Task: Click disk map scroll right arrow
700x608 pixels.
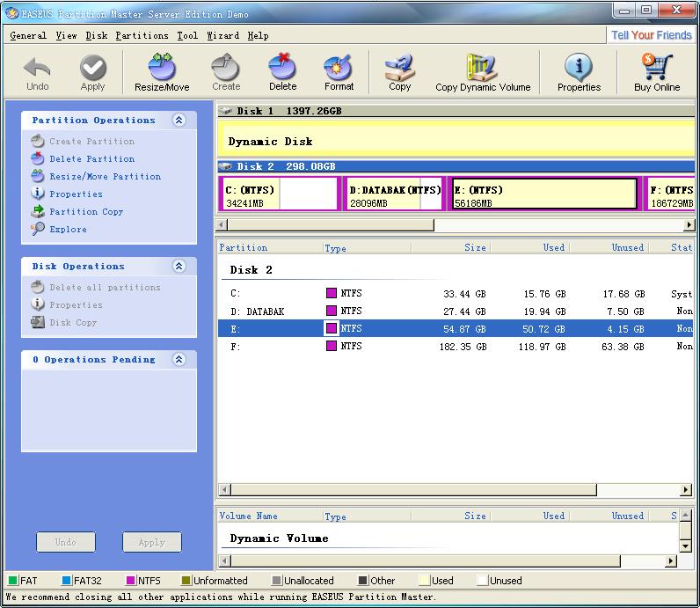Action: point(689,224)
